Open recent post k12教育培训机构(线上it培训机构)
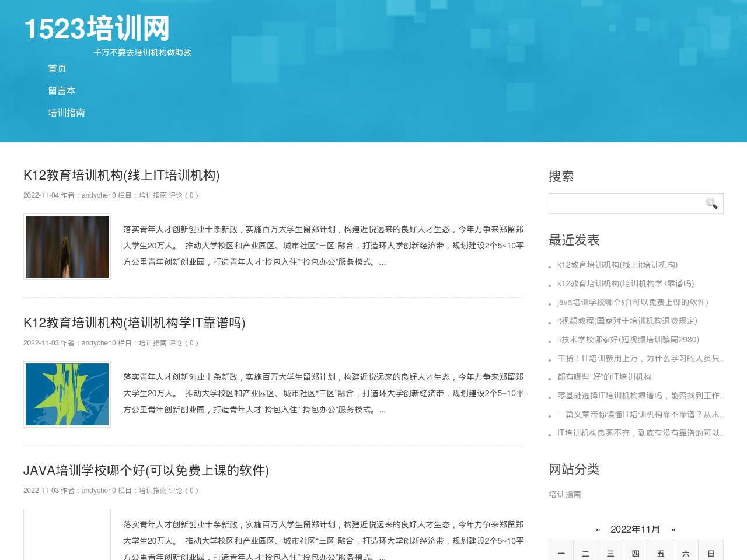This screenshot has width=747, height=560. coord(617,265)
